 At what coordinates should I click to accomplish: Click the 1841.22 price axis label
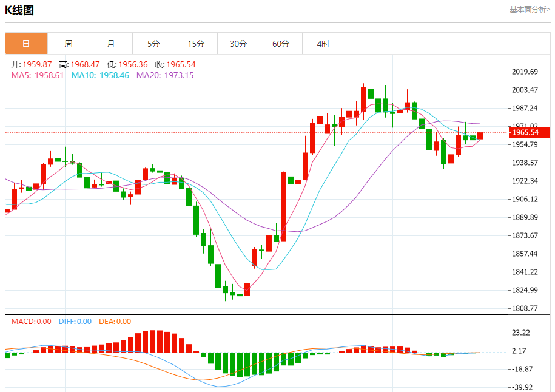point(525,272)
